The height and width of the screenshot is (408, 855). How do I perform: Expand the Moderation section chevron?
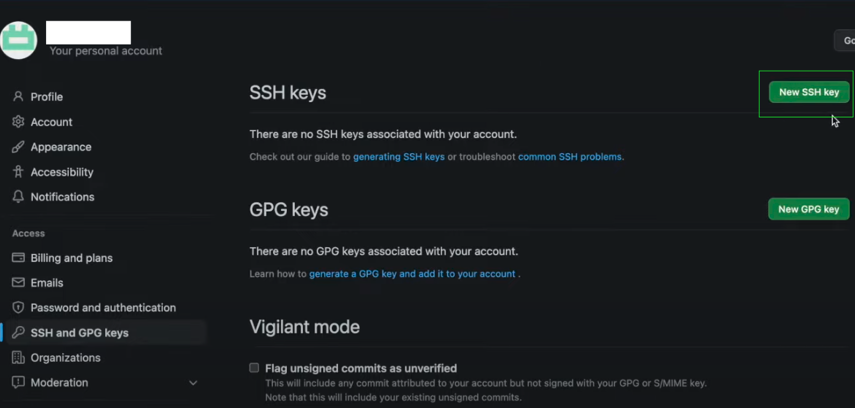193,383
